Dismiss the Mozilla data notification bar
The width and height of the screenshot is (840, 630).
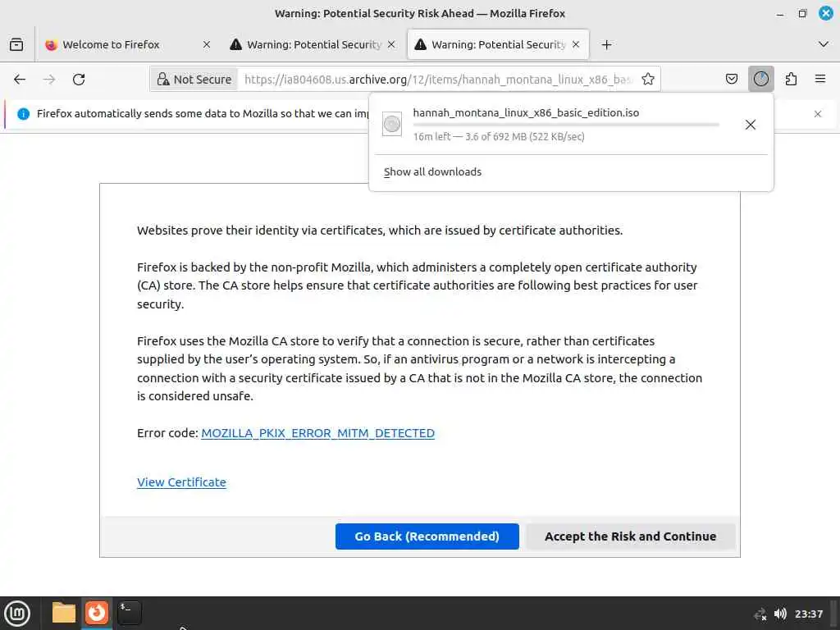tap(818, 113)
